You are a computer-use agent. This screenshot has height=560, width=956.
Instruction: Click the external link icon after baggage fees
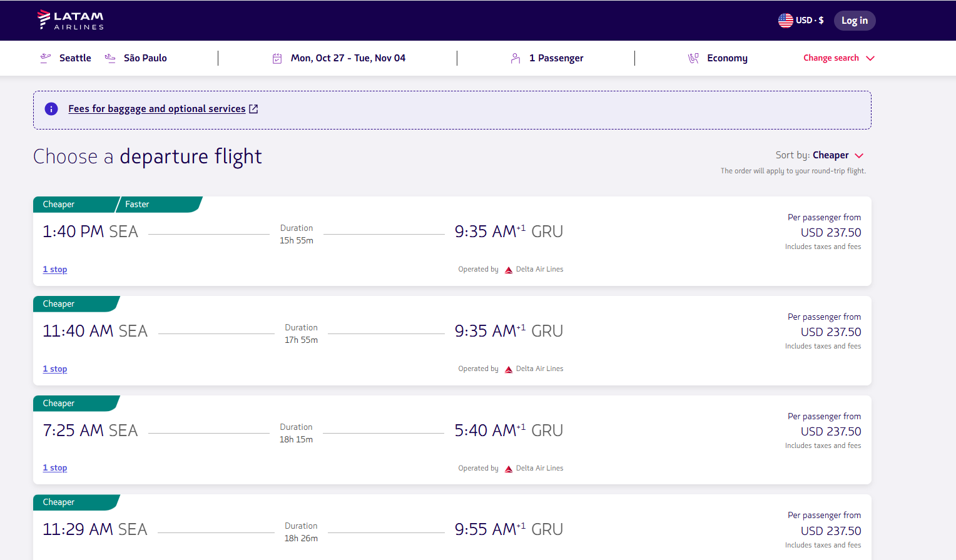[253, 109]
